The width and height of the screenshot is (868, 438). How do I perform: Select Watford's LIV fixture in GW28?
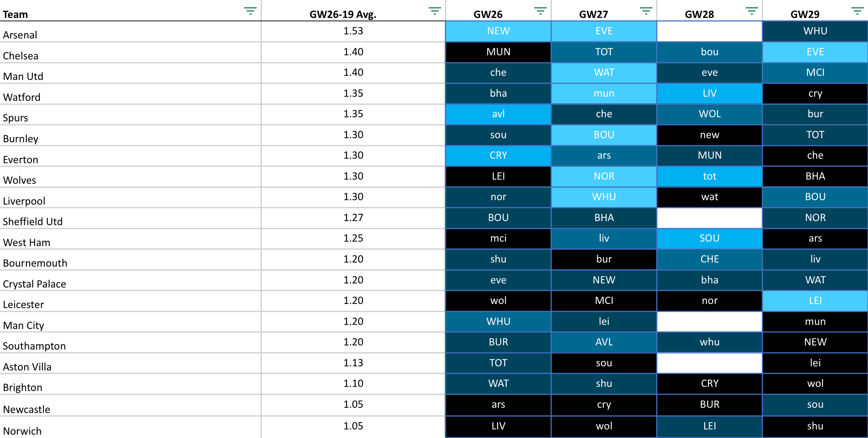point(709,93)
